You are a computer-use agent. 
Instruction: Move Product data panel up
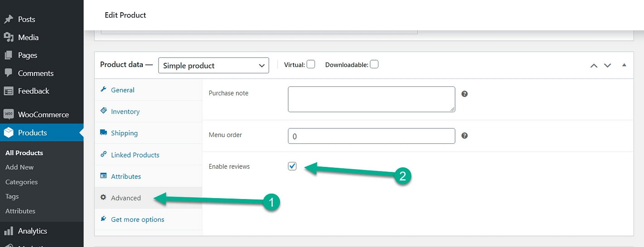tap(594, 66)
